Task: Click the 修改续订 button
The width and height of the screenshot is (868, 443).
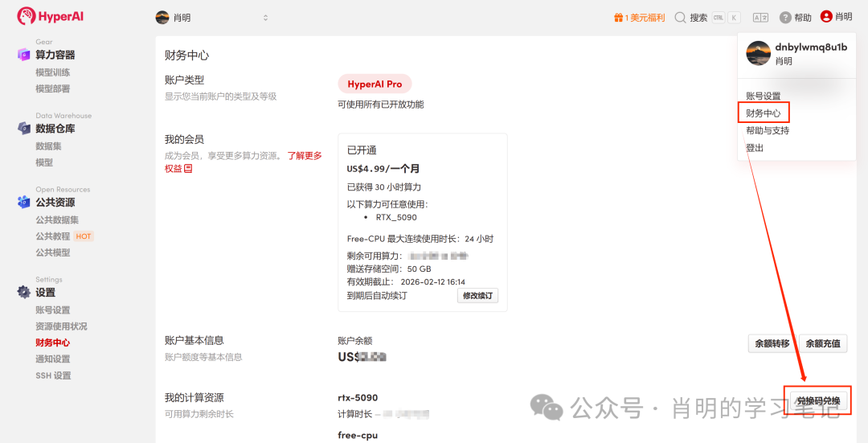Action: coord(477,295)
